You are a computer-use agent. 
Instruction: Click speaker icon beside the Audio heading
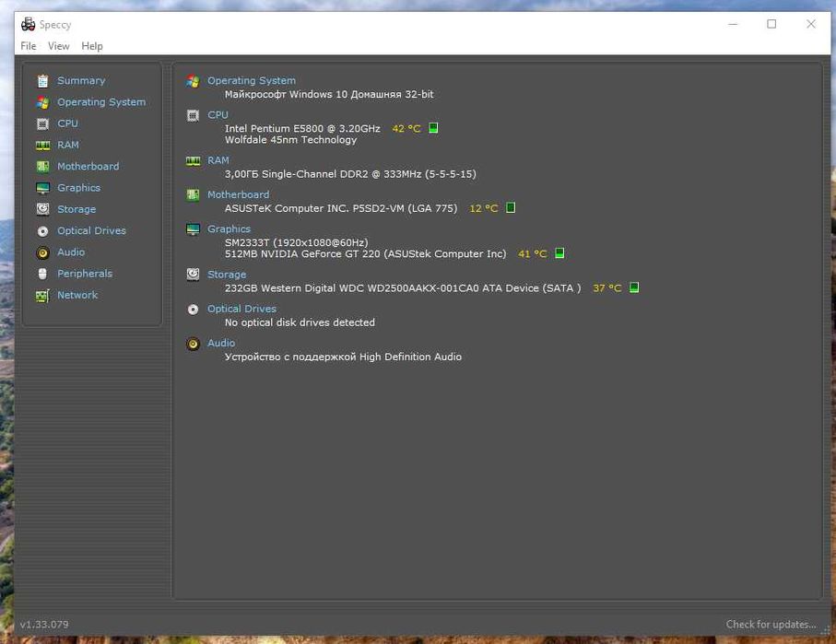[193, 344]
